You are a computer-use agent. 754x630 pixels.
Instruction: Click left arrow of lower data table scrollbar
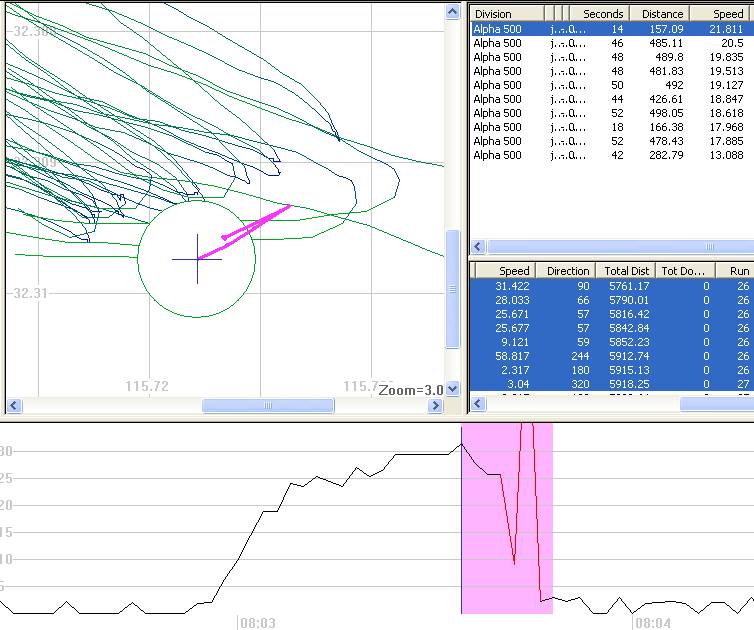pyautogui.click(x=478, y=404)
